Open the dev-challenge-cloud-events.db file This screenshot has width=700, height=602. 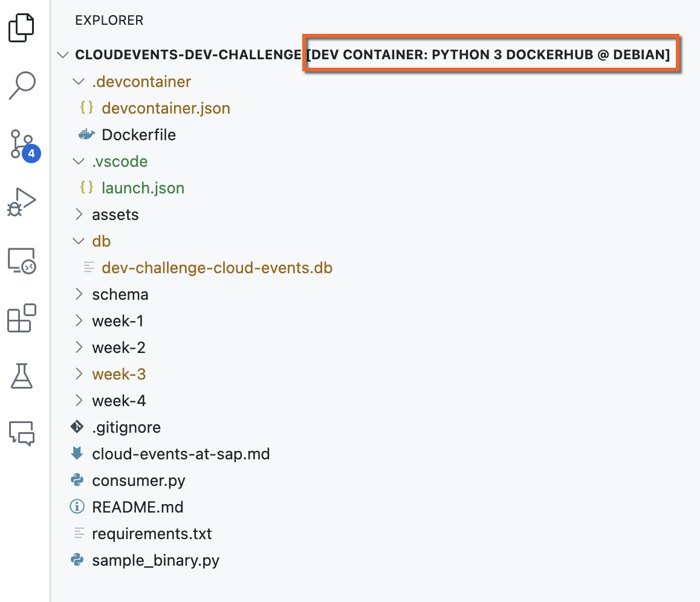pos(216,267)
